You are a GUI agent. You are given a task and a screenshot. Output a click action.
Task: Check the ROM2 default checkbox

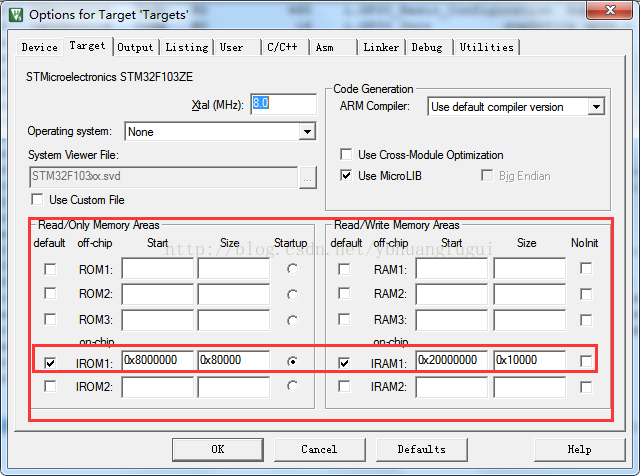point(50,294)
